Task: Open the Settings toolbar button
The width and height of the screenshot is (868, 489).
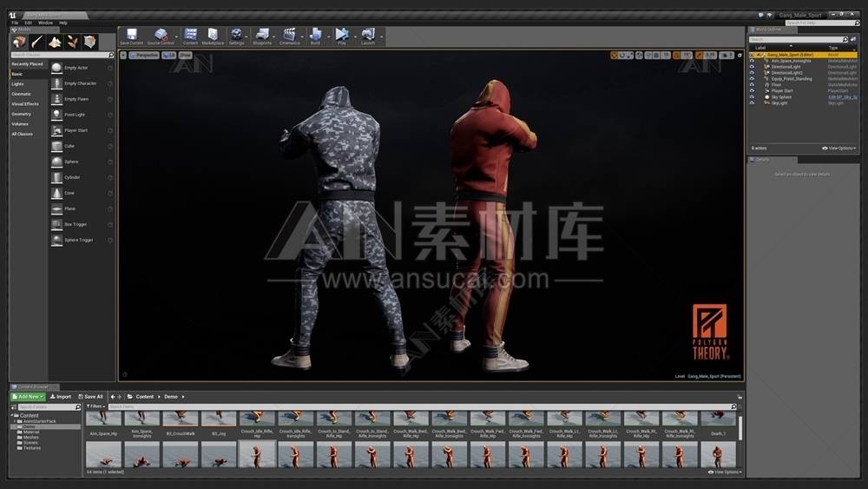Action: (236, 36)
